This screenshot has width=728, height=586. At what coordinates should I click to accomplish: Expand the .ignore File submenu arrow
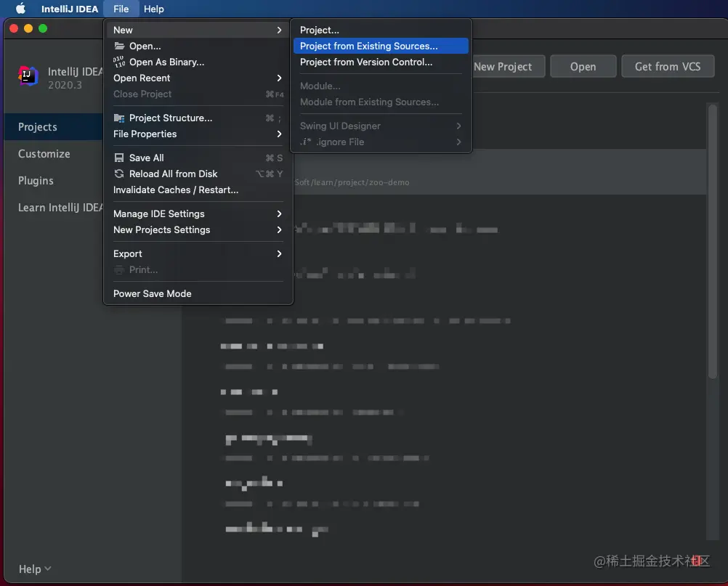point(458,142)
